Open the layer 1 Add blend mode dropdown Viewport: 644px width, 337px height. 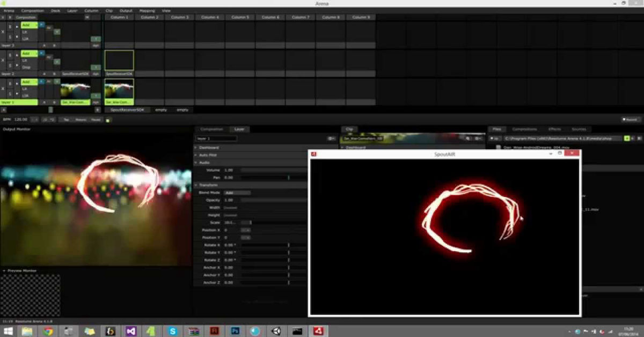point(29,82)
